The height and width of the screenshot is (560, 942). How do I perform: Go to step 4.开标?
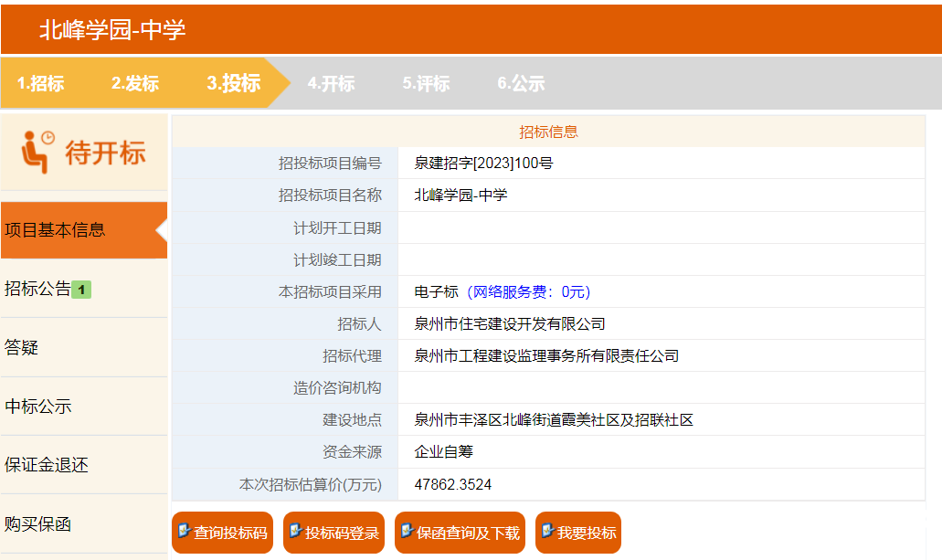(331, 83)
